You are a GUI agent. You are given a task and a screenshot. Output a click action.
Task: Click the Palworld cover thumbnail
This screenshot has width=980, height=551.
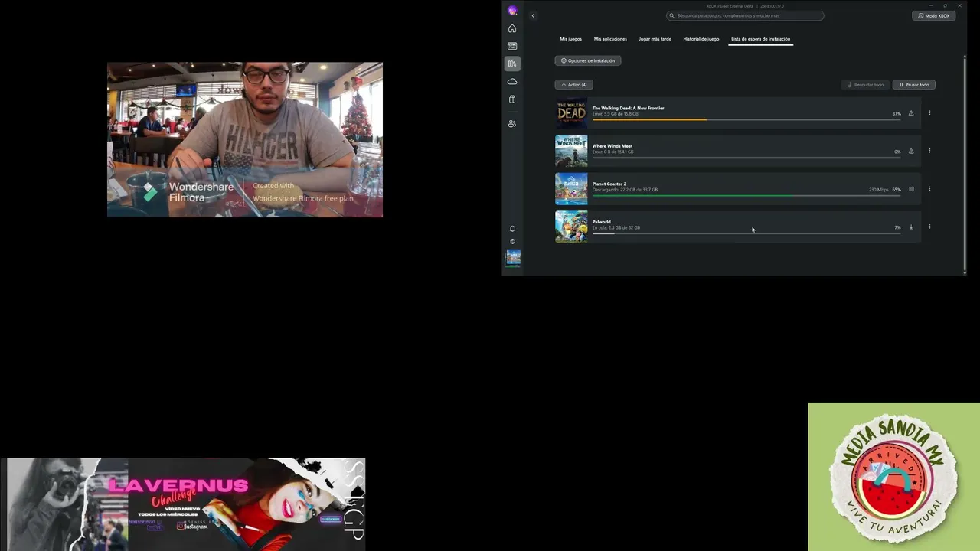pos(571,227)
